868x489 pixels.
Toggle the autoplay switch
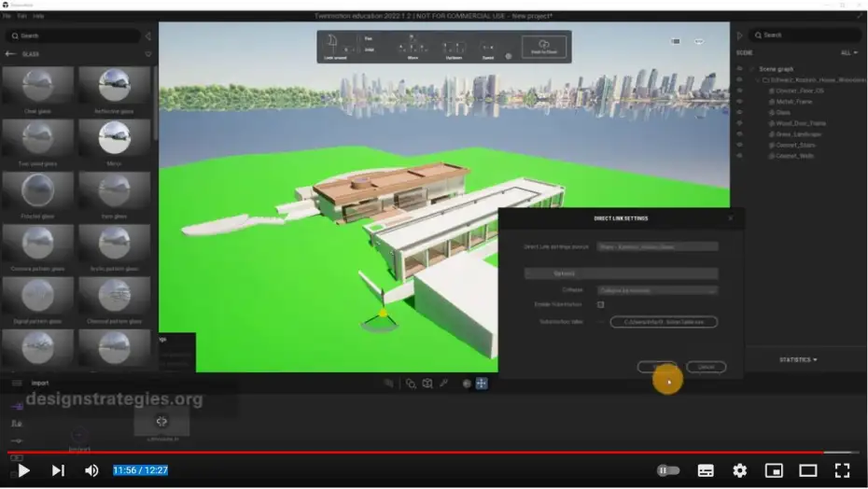pos(667,470)
